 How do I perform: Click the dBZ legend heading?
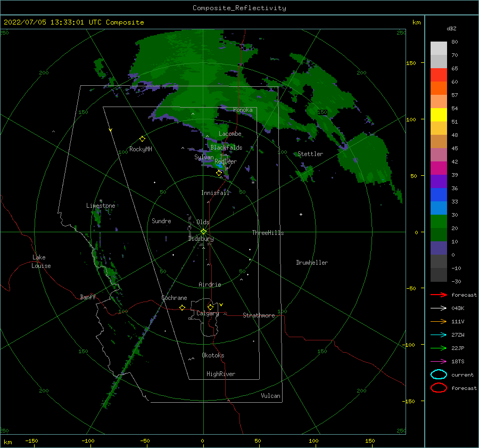[x=451, y=28]
